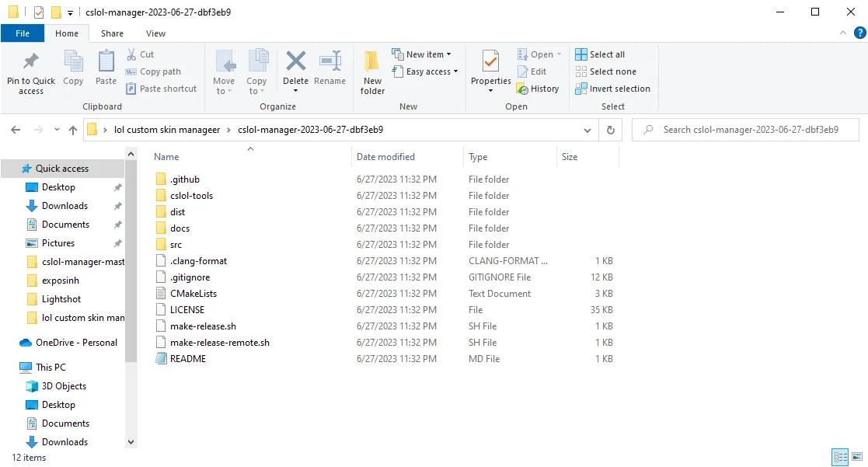Select the cslol-tools folder
Viewport: 868px width, 467px height.
191,195
